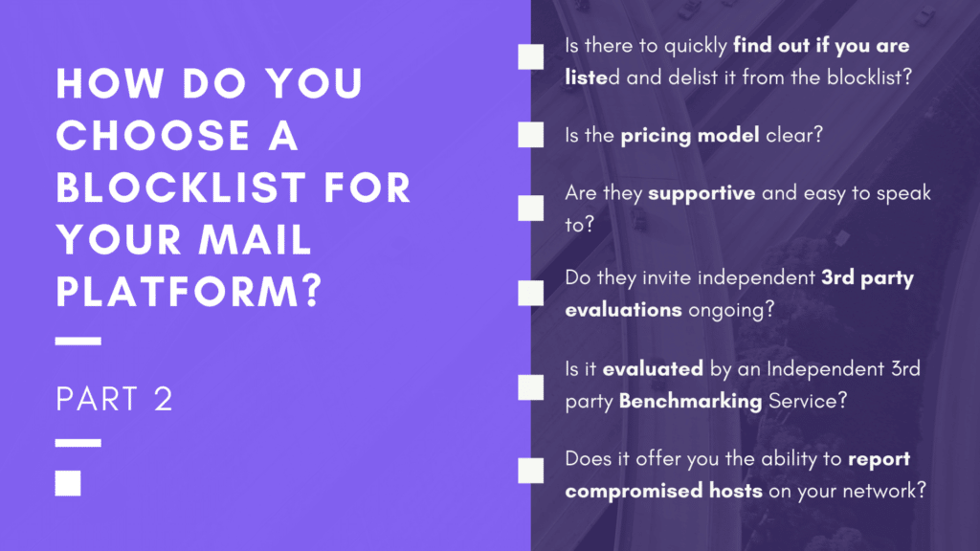Tick the 'pricing model clear' checkbox
980x551 pixels.
530,135
